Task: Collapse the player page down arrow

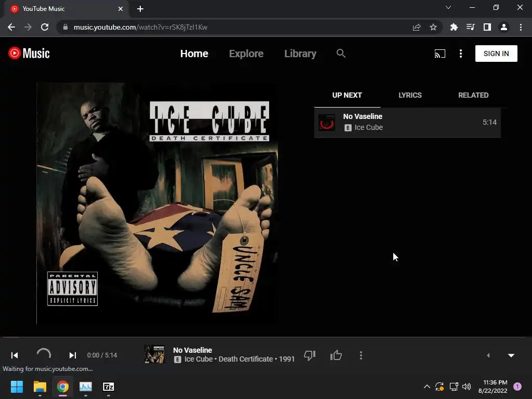Action: pyautogui.click(x=511, y=355)
